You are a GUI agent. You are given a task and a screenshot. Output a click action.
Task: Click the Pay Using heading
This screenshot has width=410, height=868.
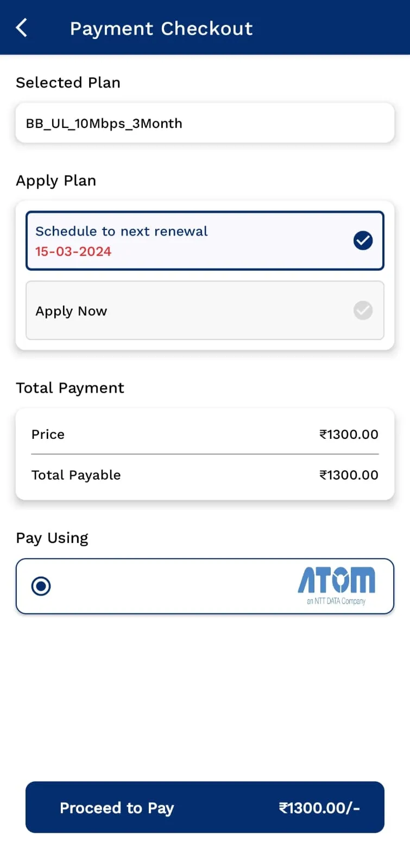click(x=52, y=538)
